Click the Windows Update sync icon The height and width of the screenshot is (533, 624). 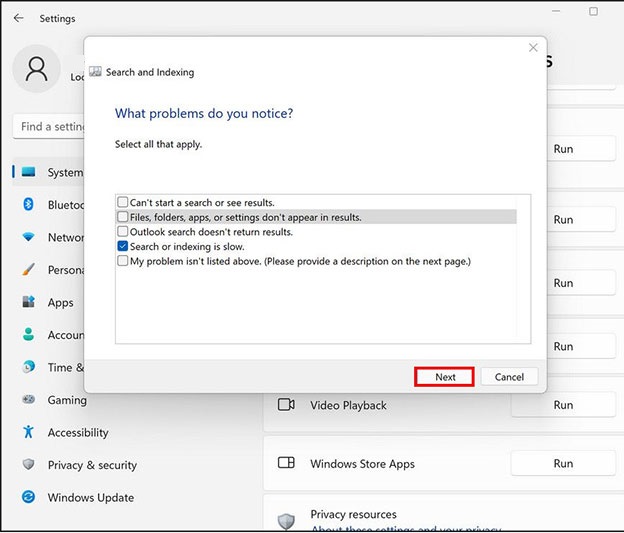(29, 497)
